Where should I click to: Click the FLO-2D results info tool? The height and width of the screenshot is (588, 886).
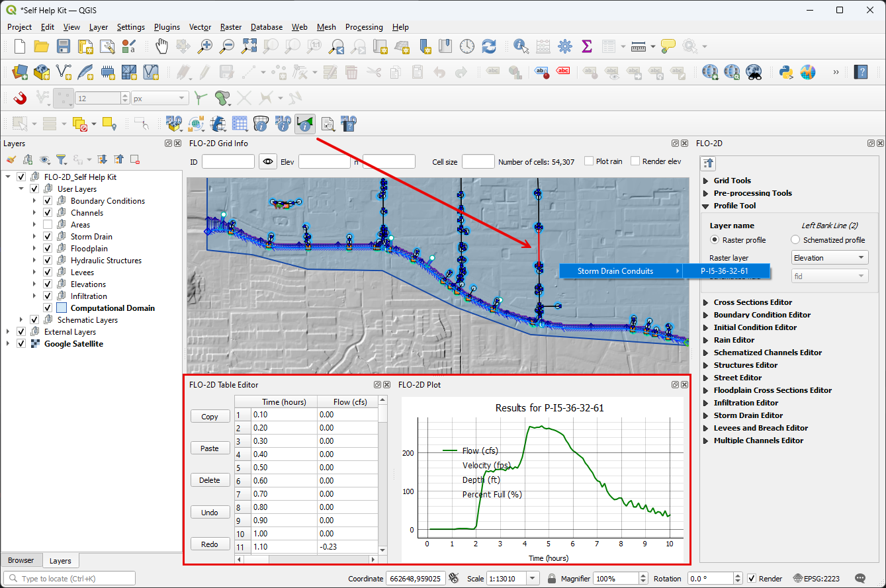pyautogui.click(x=304, y=124)
